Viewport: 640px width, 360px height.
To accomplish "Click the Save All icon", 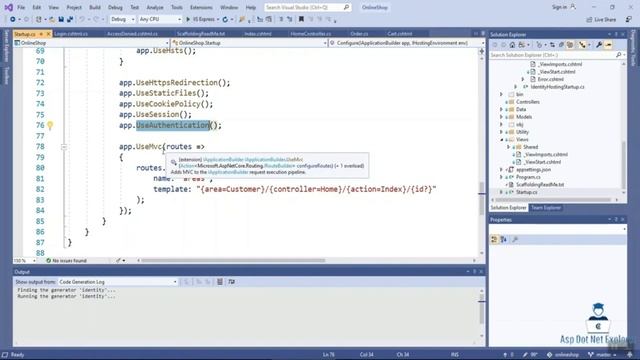I will tap(70, 19).
